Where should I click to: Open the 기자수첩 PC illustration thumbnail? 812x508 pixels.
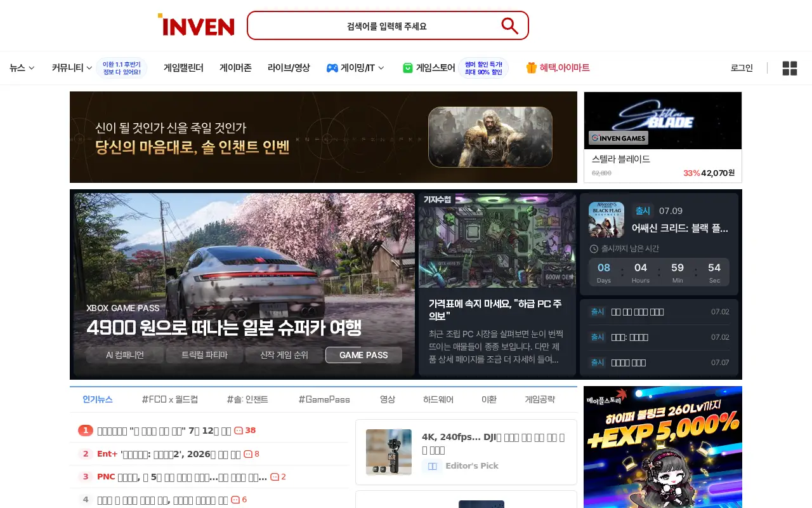[x=497, y=240]
